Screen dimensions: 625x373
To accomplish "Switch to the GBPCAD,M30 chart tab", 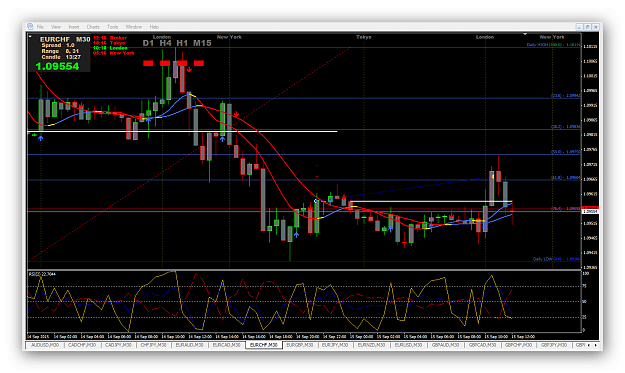I will [x=482, y=345].
